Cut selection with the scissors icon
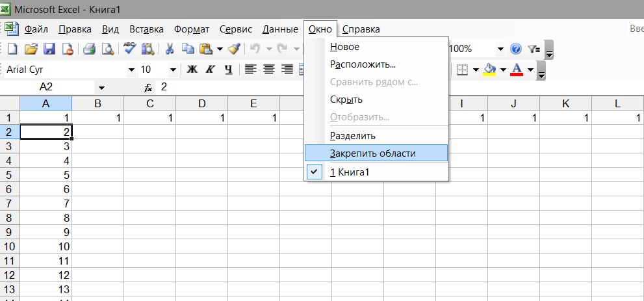This screenshot has height=301, width=644. pos(170,49)
